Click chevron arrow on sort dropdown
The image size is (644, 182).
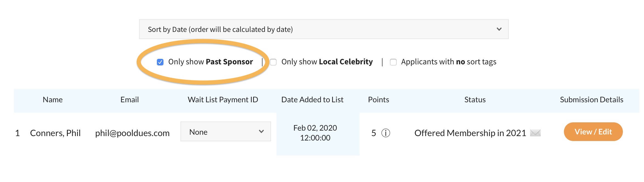499,29
